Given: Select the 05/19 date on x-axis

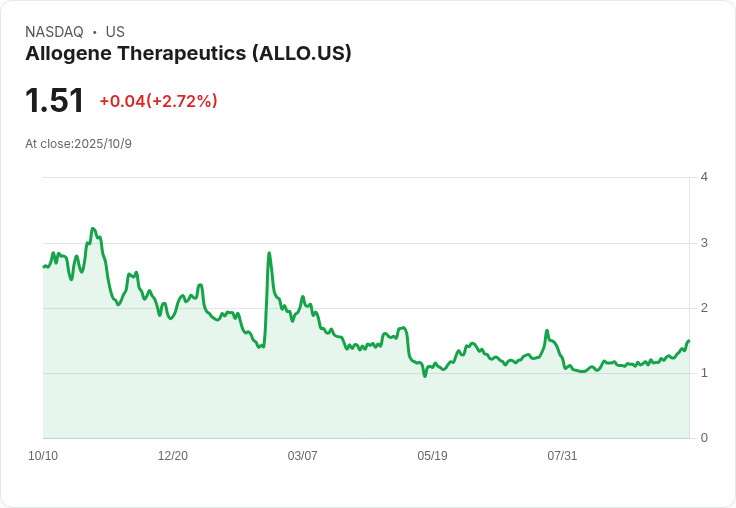Looking at the screenshot, I should click(x=432, y=456).
